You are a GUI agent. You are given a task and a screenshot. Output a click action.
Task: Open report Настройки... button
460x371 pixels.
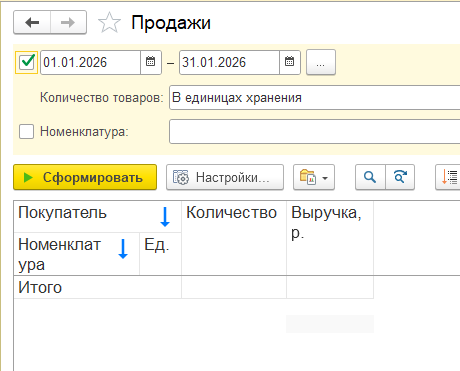(225, 177)
